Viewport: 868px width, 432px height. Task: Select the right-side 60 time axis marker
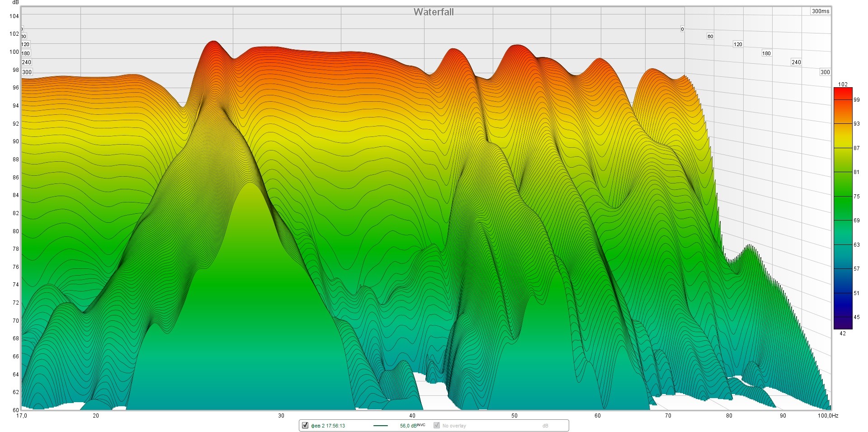tap(710, 36)
